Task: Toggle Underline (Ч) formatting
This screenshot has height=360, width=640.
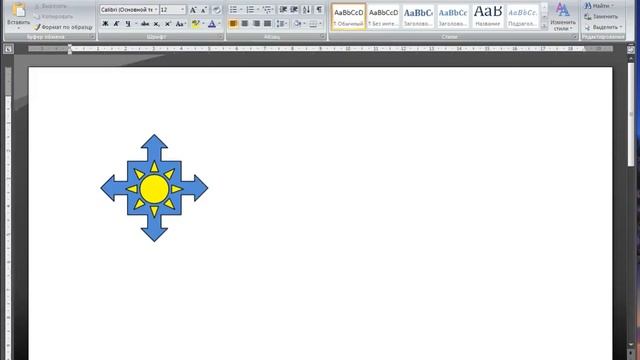Action: click(x=128, y=24)
